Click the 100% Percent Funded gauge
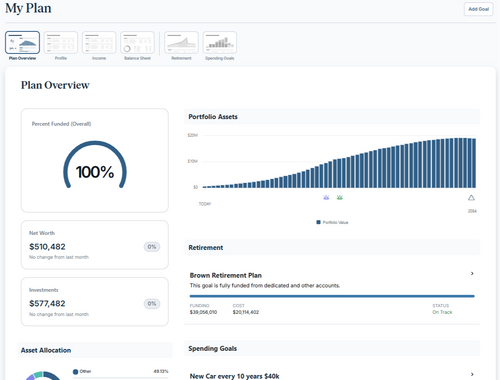This screenshot has height=380, width=500. 95,165
